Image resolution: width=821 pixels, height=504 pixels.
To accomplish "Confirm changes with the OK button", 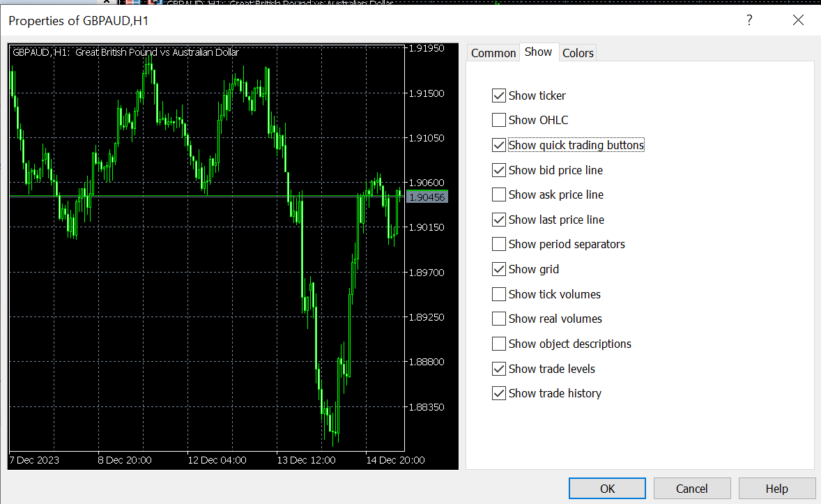I will click(x=606, y=488).
